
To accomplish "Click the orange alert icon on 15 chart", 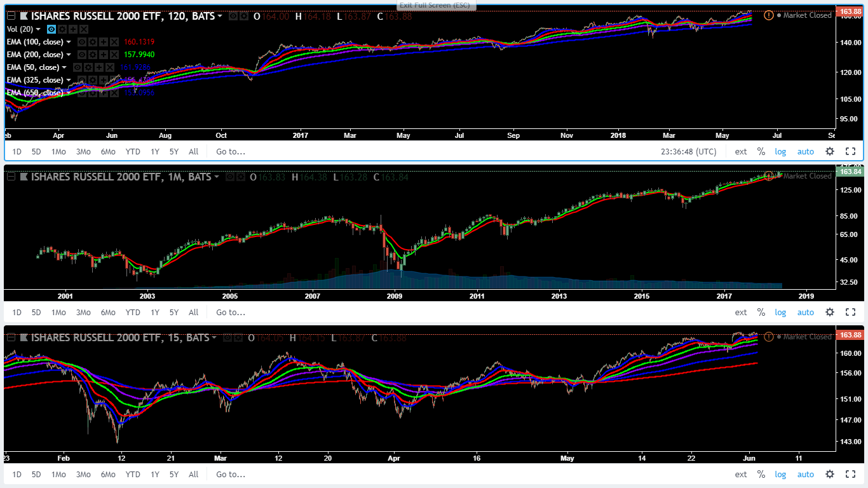I will click(x=769, y=337).
